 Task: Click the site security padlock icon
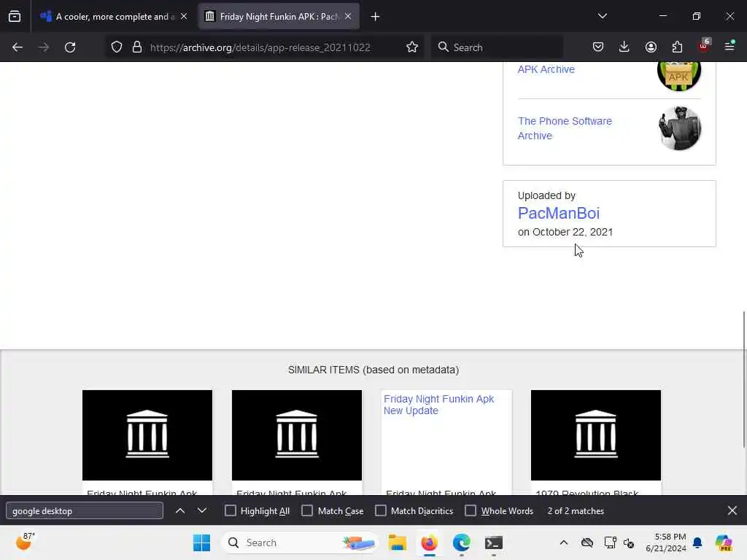click(137, 47)
